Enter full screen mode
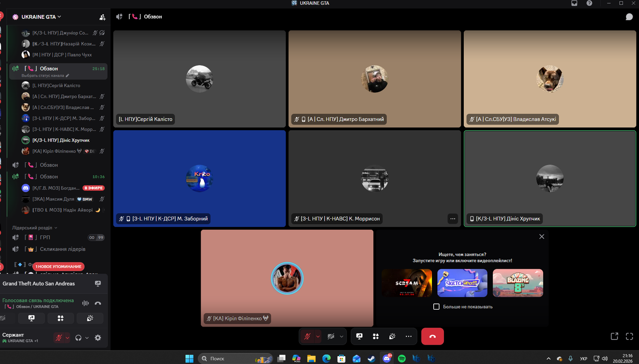639x364 pixels. [x=630, y=337]
